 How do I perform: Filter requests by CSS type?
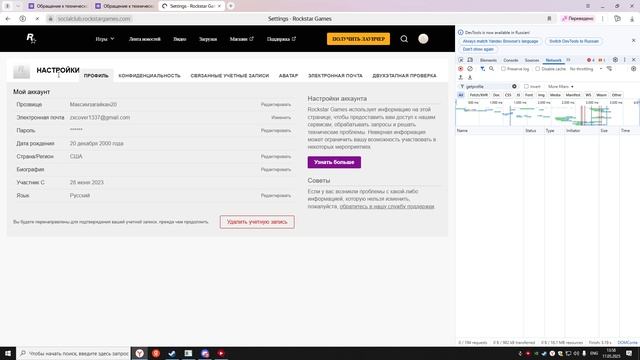[508, 95]
